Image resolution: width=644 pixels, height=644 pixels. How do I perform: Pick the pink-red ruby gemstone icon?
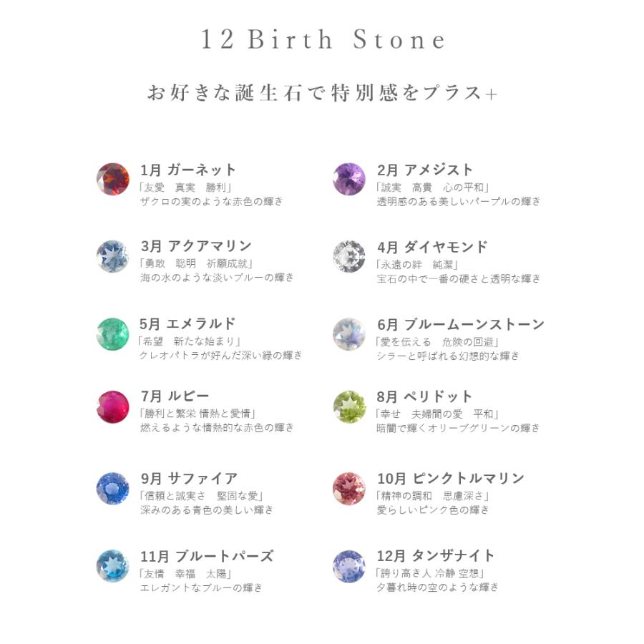113,407
